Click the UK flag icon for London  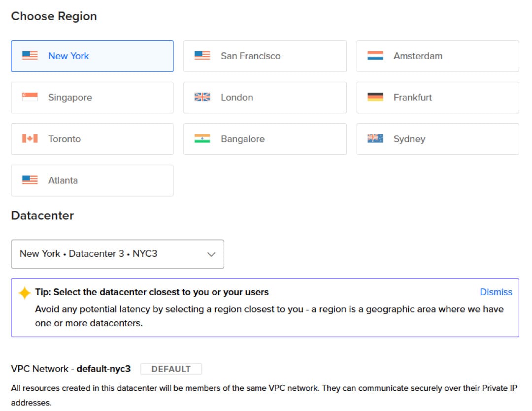tap(202, 98)
